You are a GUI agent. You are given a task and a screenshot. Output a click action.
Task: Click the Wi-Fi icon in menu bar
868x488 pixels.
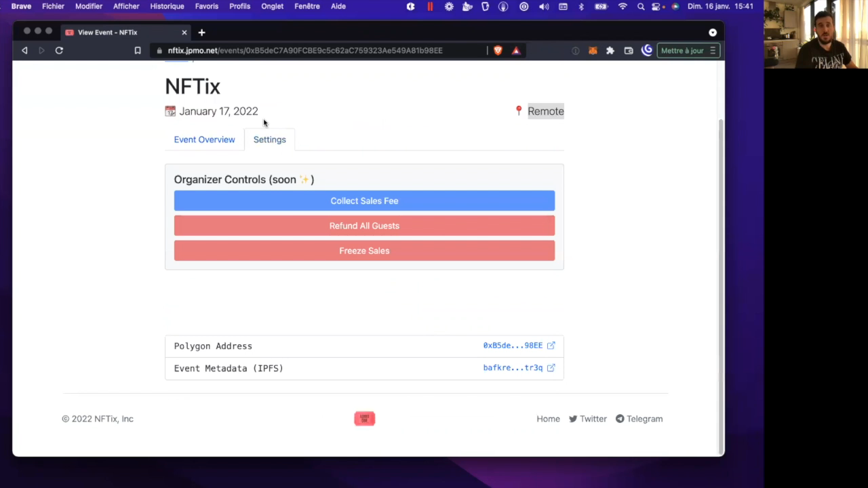coord(623,6)
